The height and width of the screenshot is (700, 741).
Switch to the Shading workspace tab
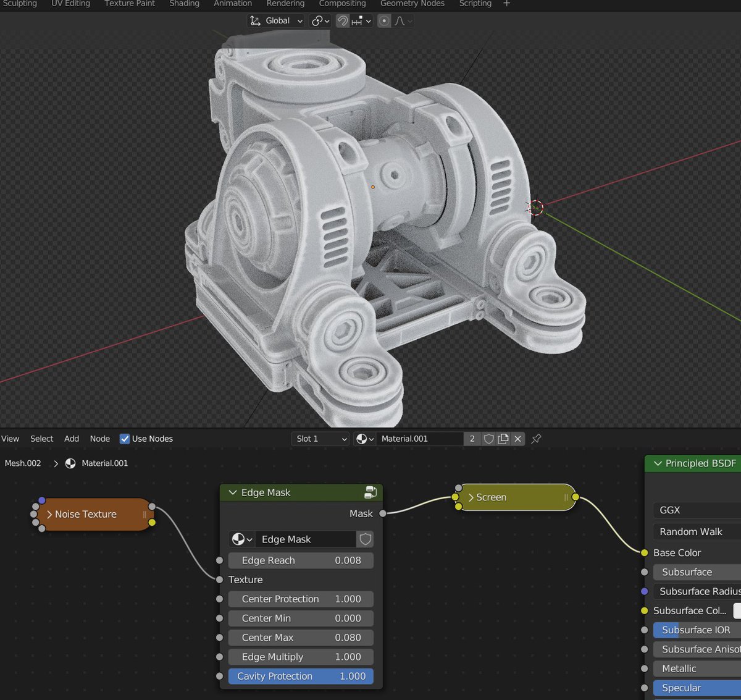point(184,4)
